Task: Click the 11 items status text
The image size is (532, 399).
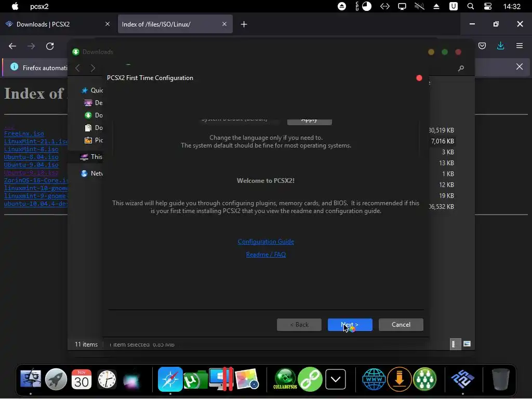Action: point(86,344)
